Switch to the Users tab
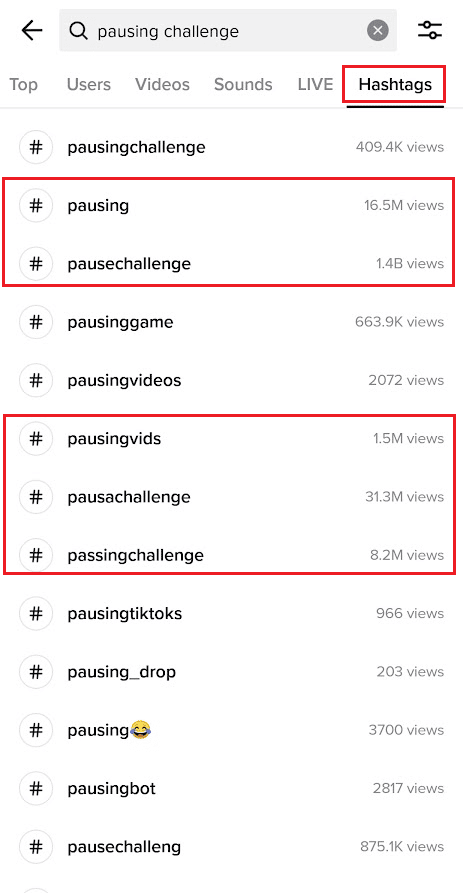 (x=89, y=85)
